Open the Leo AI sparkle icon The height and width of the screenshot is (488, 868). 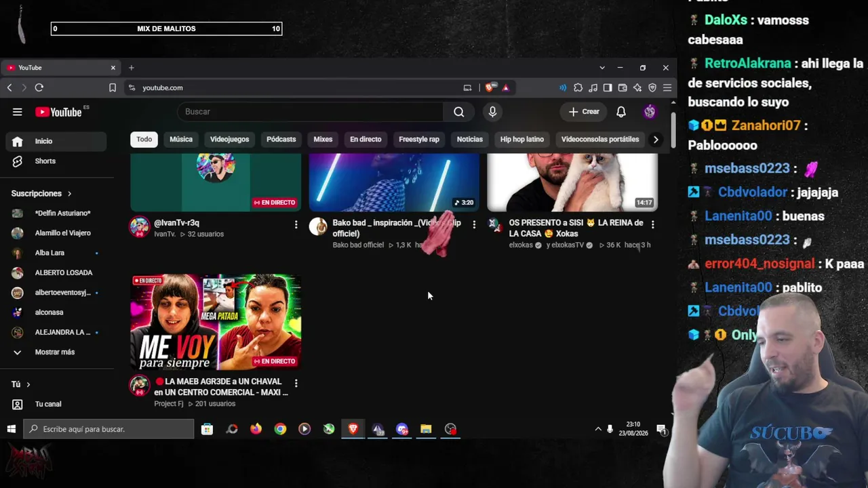pyautogui.click(x=637, y=87)
